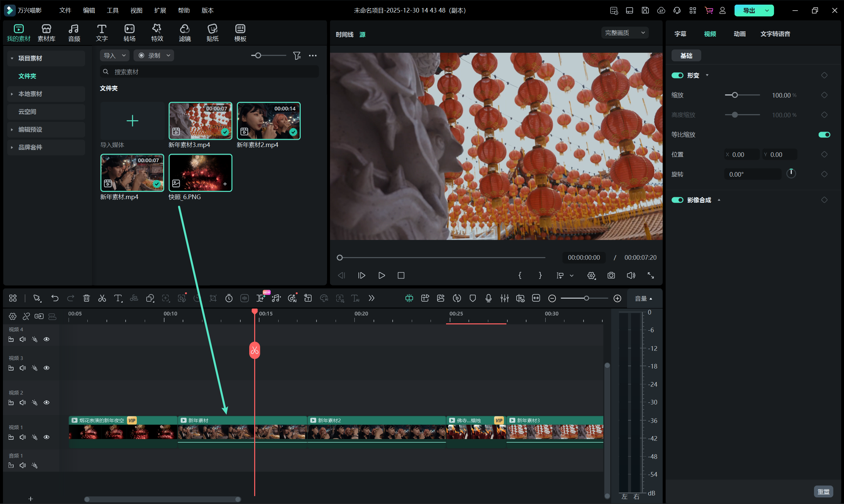This screenshot has height=504, width=844.
Task: Open the 工具 menu
Action: 112,11
